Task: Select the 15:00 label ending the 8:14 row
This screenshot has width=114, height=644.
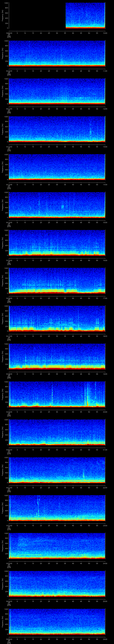Action: [105, 223]
